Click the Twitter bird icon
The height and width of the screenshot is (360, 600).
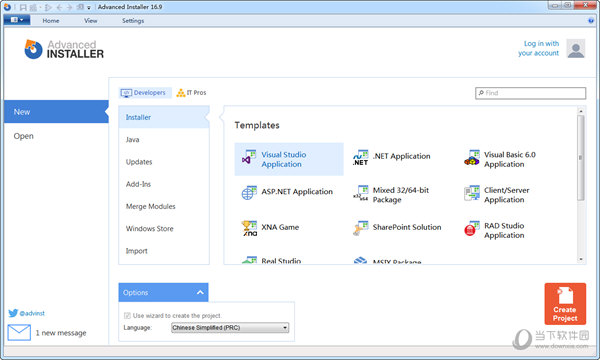point(13,313)
